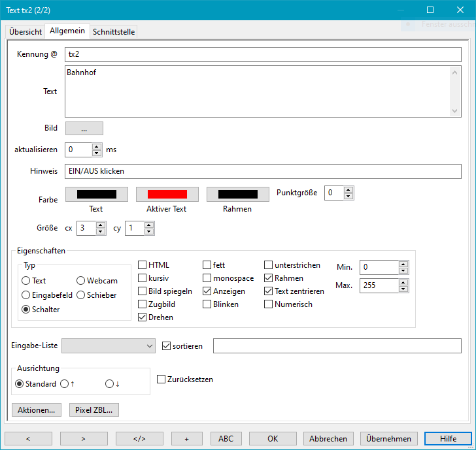Open the XML '</>' editor button

click(x=139, y=438)
